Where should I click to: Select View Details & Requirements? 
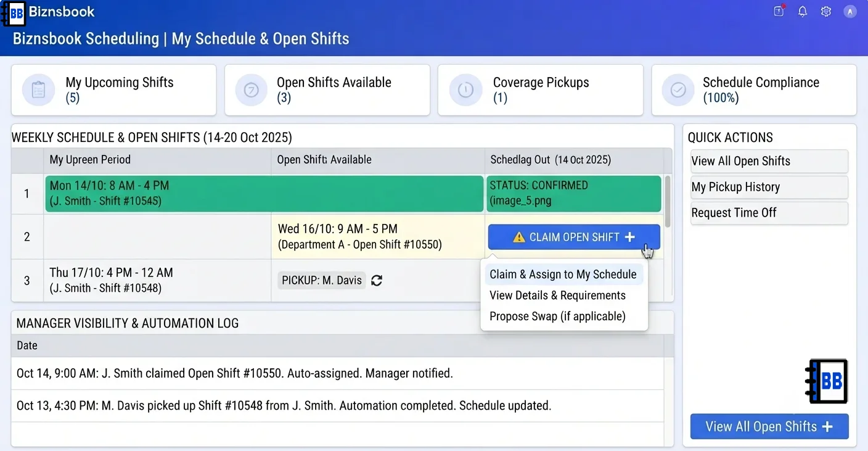coord(558,296)
